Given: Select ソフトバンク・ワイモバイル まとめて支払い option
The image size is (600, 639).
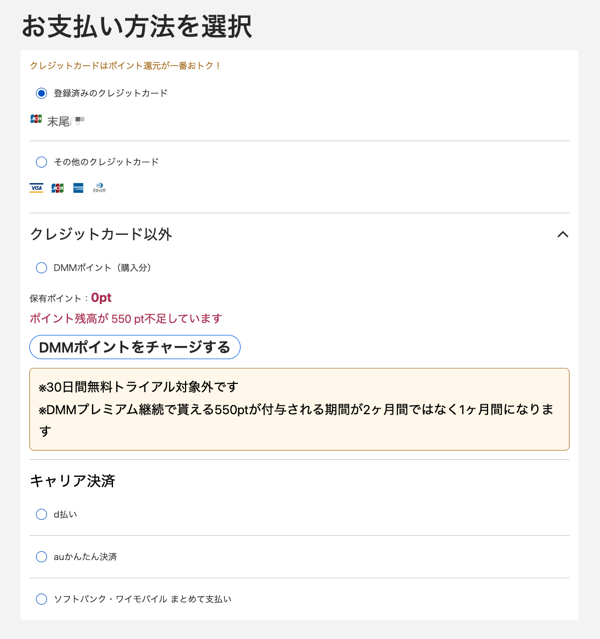Looking at the screenshot, I should pyautogui.click(x=41, y=599).
